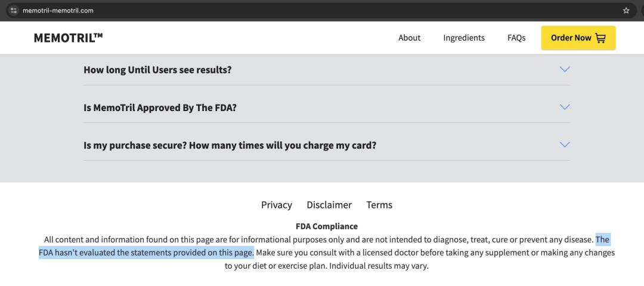The height and width of the screenshot is (286, 644).
Task: Expand chevron for FDA approval question
Action: coord(565,107)
